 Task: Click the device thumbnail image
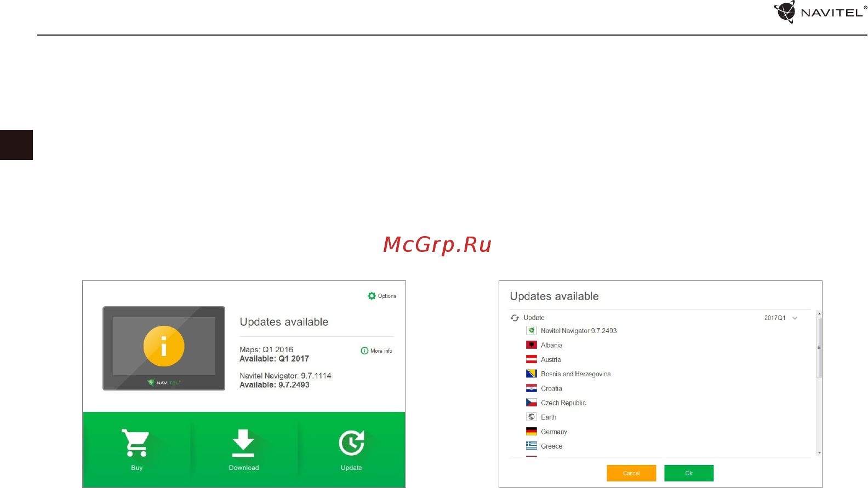(x=164, y=348)
